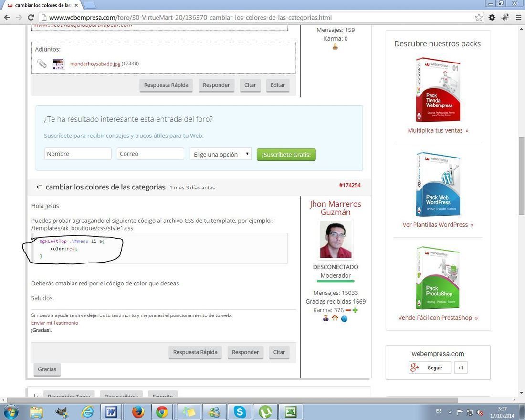Screen dimensions: 525x420
Task: Click the Correo input field
Action: [x=150, y=154]
